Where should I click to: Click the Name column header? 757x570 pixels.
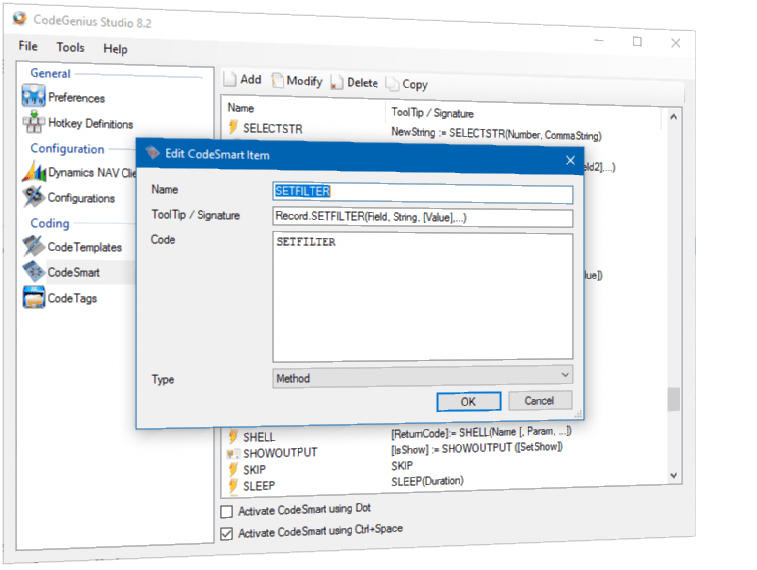(x=241, y=108)
